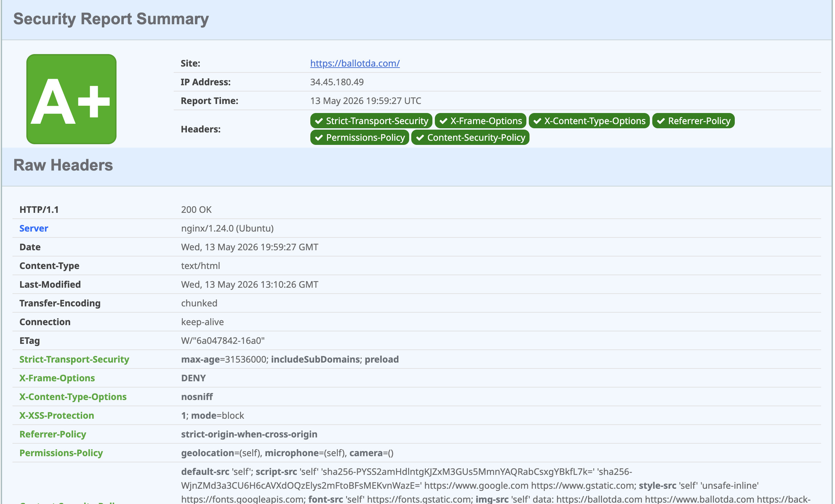Select the nginx/1.24.0 (Ubuntu) server value
This screenshot has width=835, height=504.
tap(227, 228)
